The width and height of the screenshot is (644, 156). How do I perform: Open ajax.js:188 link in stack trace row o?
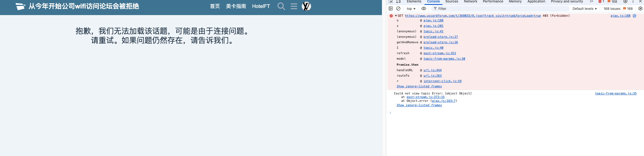[433, 21]
